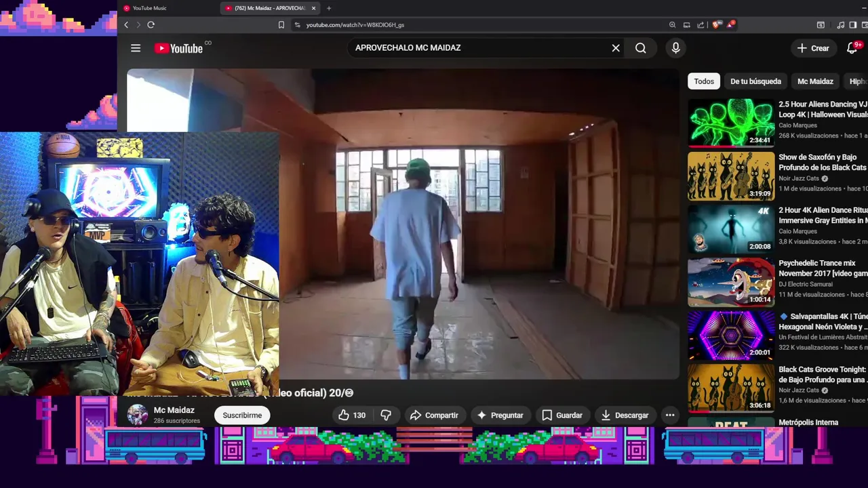Open the Mc Maidaz channel name link
This screenshot has width=868, height=488.
coord(174,410)
